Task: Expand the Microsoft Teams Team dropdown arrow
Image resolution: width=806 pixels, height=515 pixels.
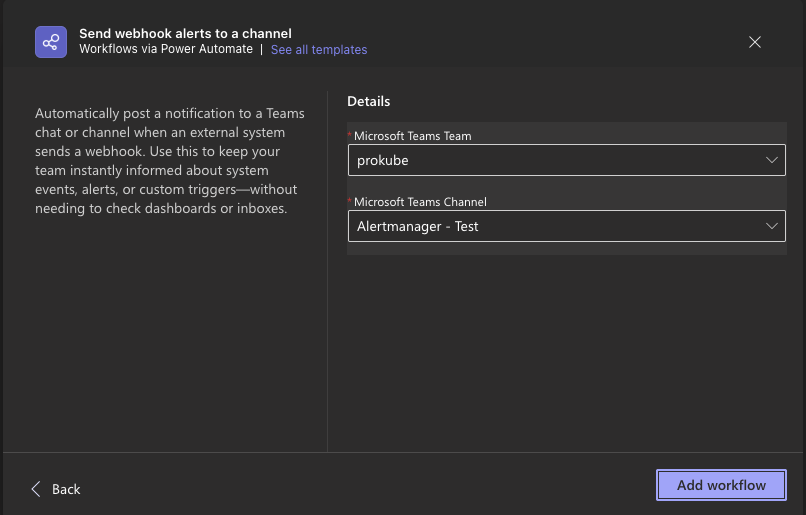Action: coord(772,160)
